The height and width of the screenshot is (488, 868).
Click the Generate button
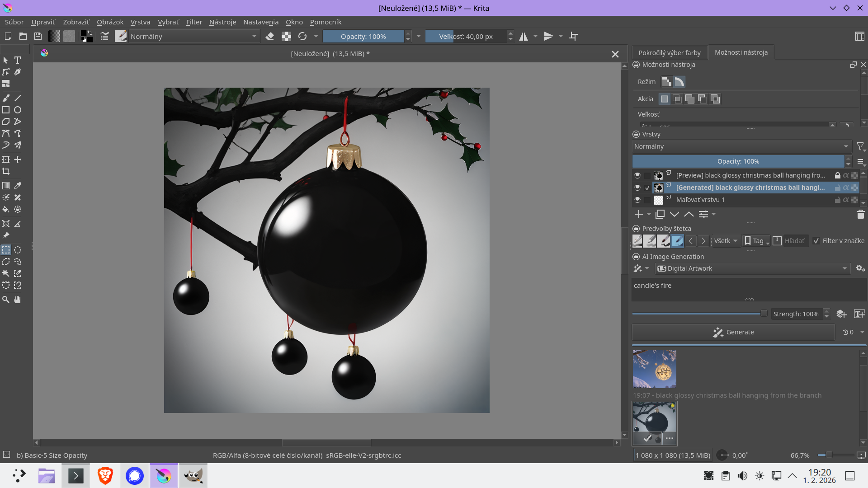pos(733,332)
